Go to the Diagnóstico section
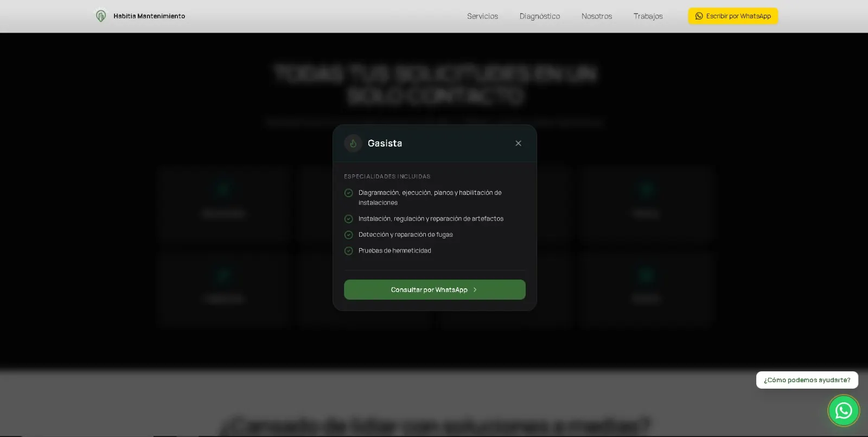The image size is (868, 437). (x=540, y=16)
